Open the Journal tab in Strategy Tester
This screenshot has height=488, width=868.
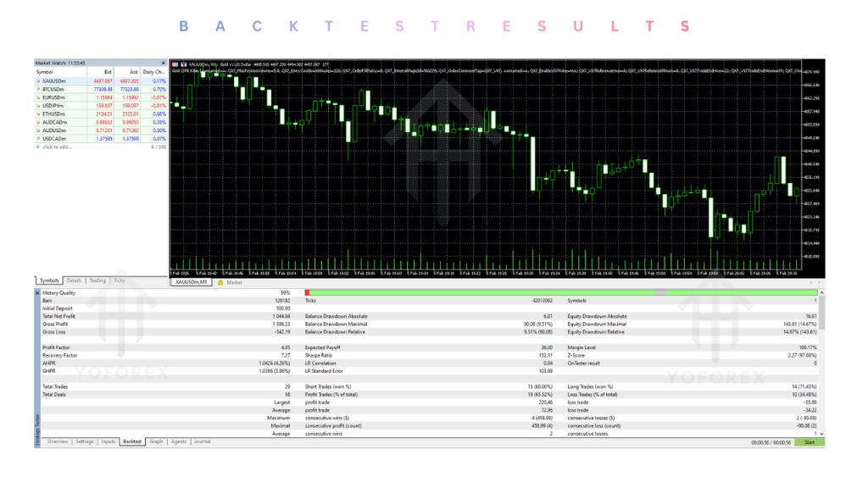pos(203,441)
